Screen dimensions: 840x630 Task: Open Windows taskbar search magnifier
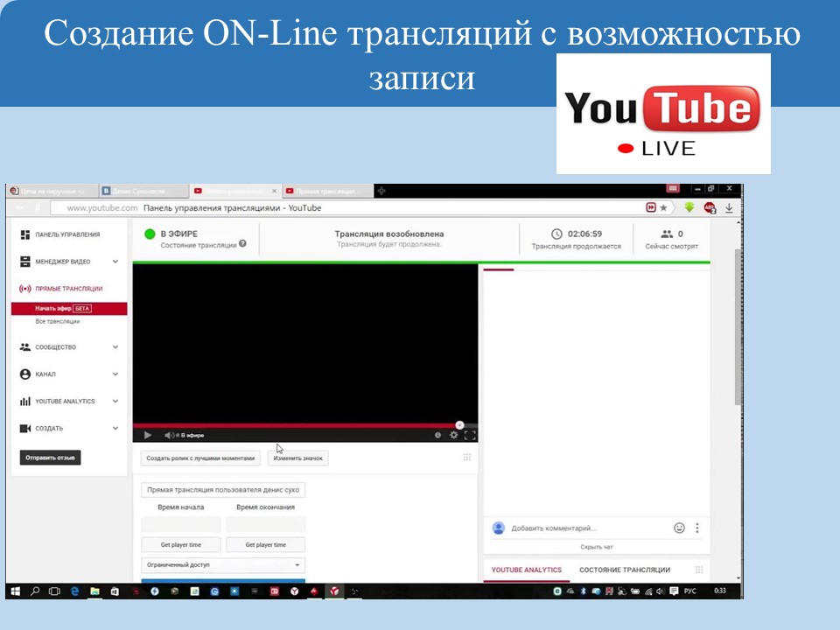pos(35,591)
